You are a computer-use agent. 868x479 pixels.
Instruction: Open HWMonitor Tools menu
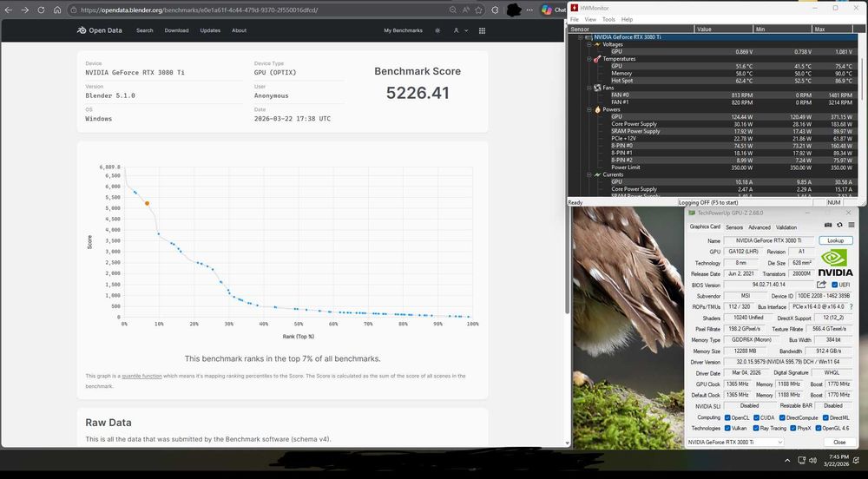point(608,19)
